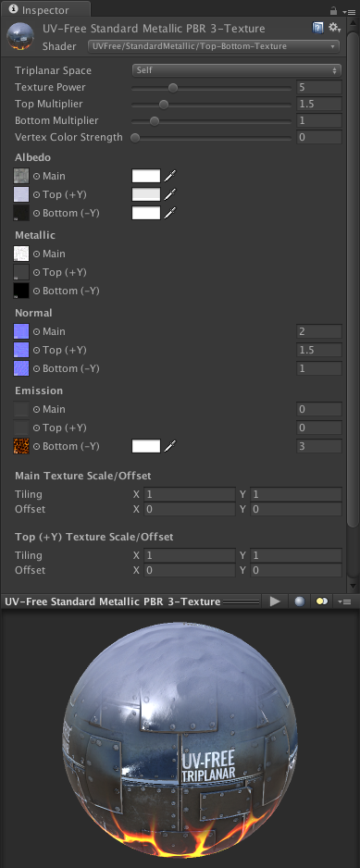Open the material gear settings menu
The image size is (360, 868).
click(x=334, y=28)
